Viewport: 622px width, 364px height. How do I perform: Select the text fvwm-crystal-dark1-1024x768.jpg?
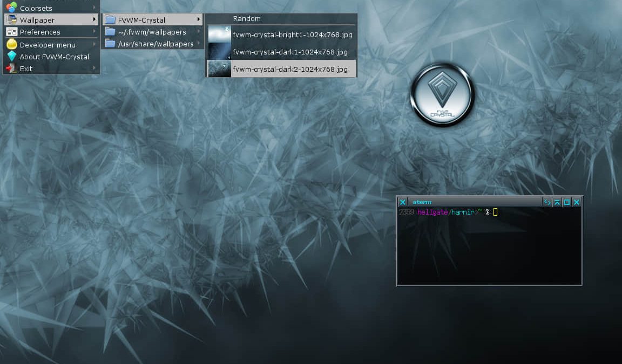(290, 52)
